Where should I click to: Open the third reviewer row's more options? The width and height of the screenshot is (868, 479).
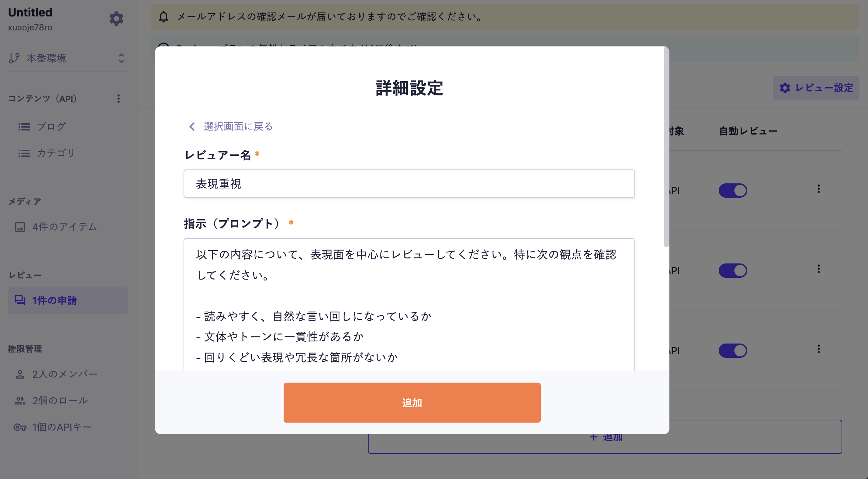818,349
